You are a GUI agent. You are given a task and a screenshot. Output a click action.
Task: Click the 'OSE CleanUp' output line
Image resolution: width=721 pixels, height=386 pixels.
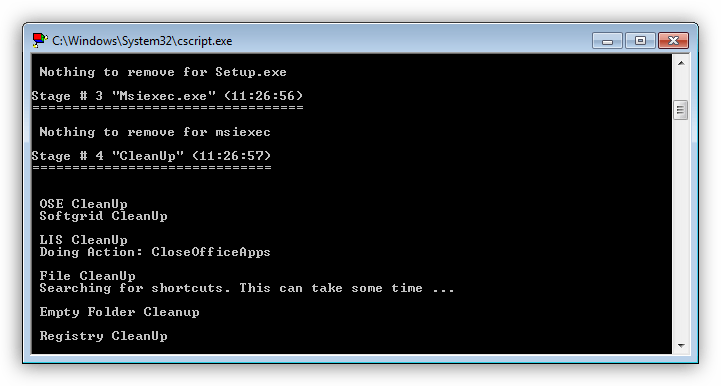tap(83, 204)
